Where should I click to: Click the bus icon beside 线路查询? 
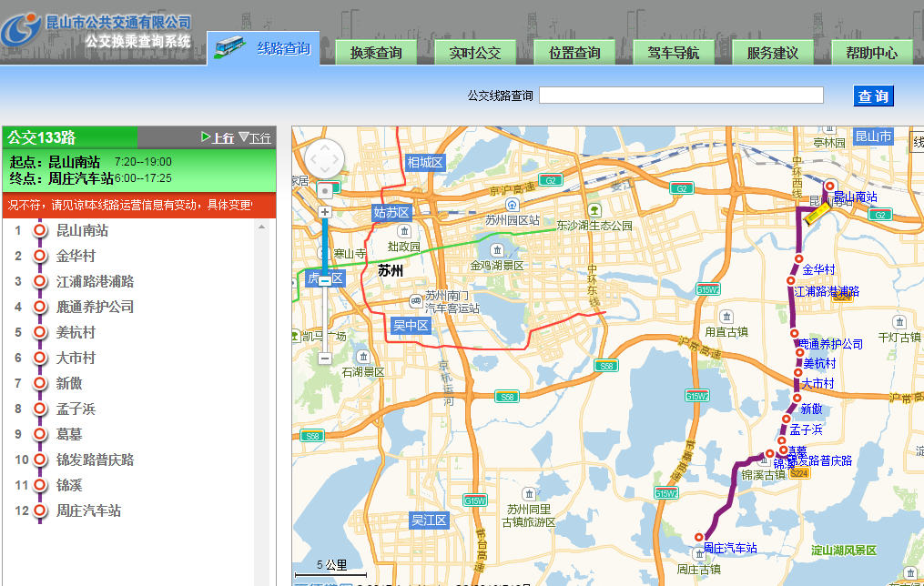[x=229, y=48]
